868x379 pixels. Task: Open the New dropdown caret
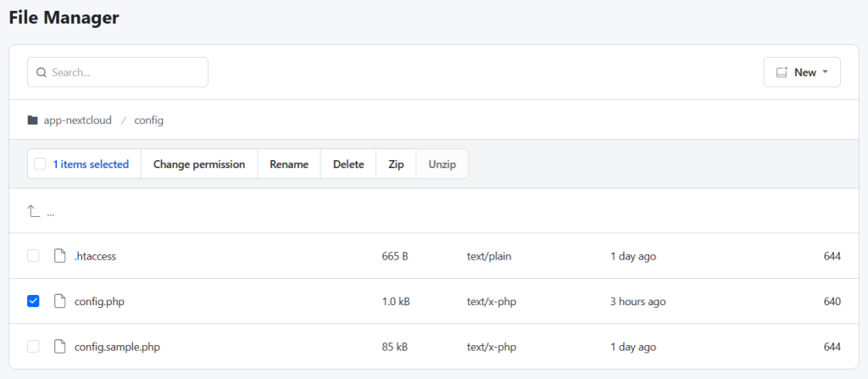(826, 73)
